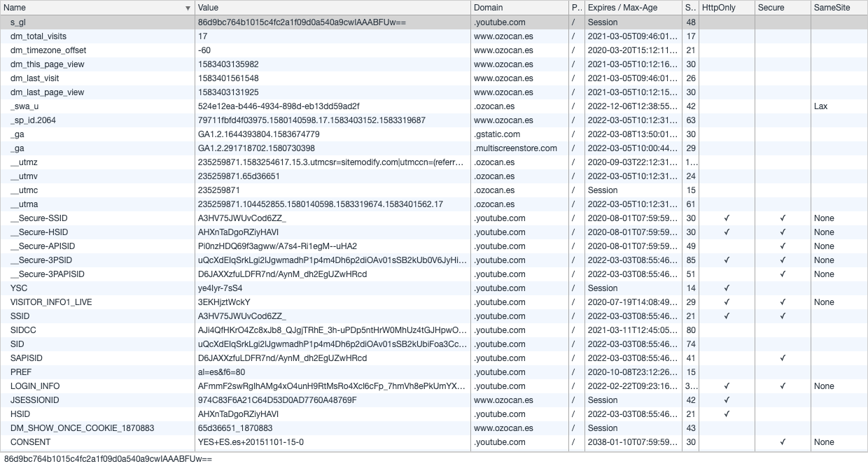Sort by the SameSite column header

tap(839, 8)
